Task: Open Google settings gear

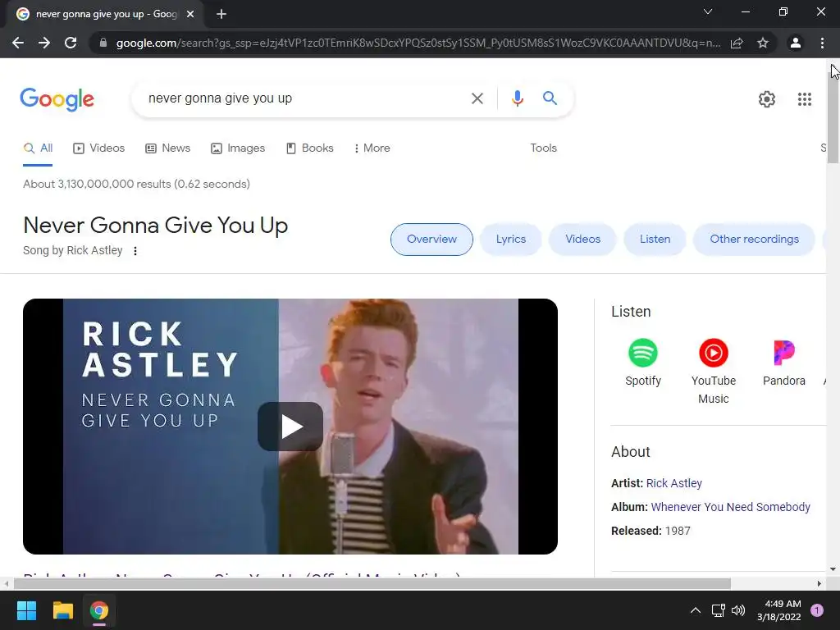Action: click(x=767, y=99)
